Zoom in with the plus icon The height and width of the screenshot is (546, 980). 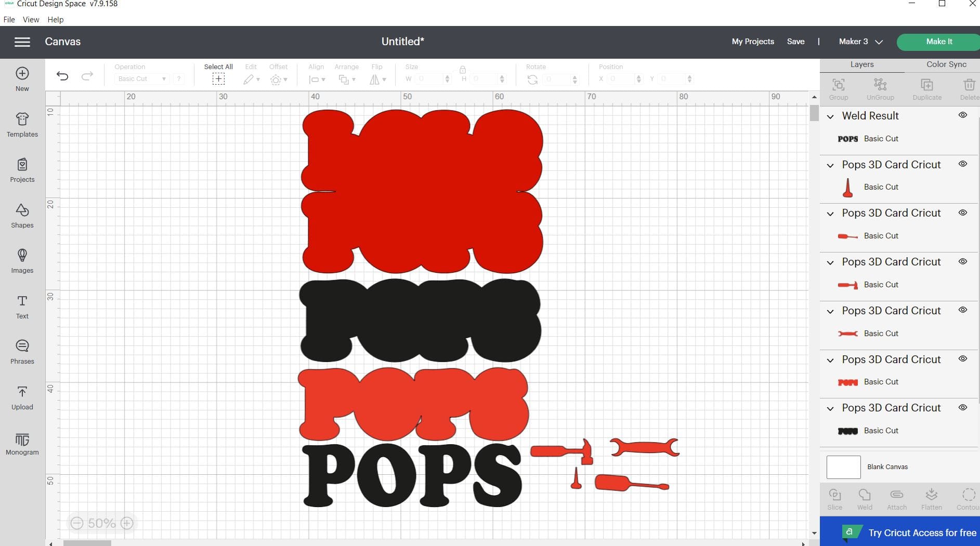pyautogui.click(x=127, y=523)
